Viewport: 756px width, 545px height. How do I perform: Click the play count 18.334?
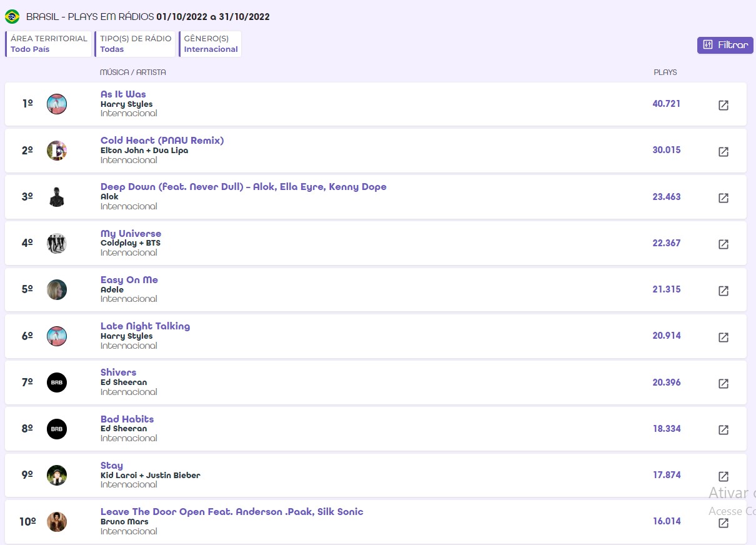tap(667, 429)
